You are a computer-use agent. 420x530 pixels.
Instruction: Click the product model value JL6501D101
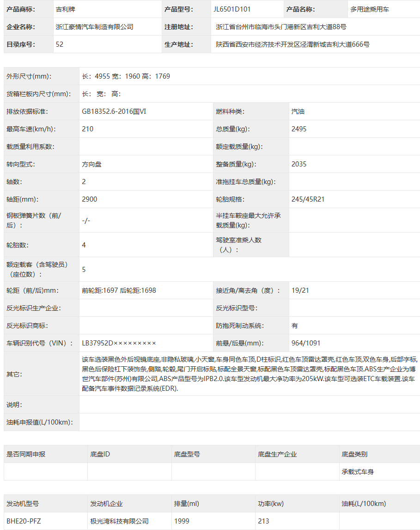click(x=232, y=9)
